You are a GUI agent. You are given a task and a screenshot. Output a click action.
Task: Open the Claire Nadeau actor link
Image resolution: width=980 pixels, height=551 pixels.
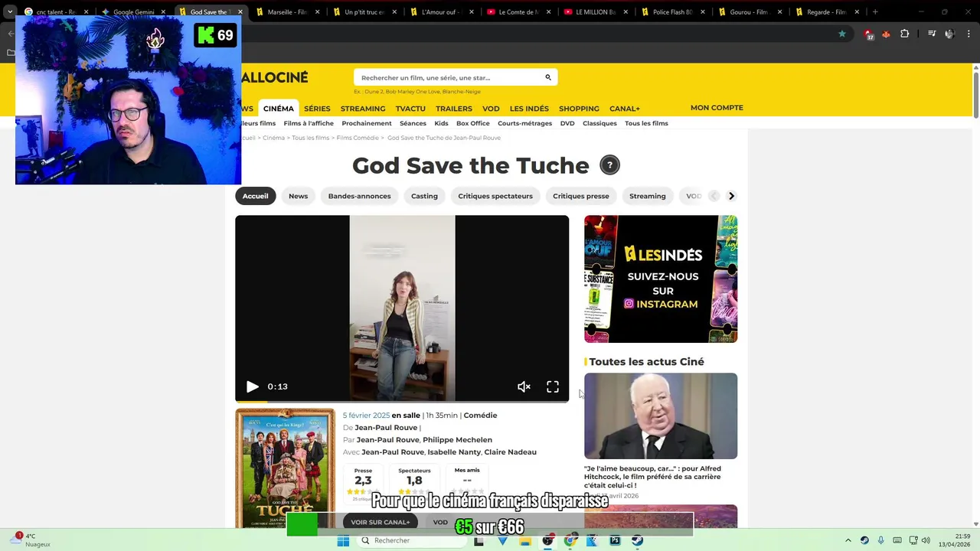pos(511,452)
